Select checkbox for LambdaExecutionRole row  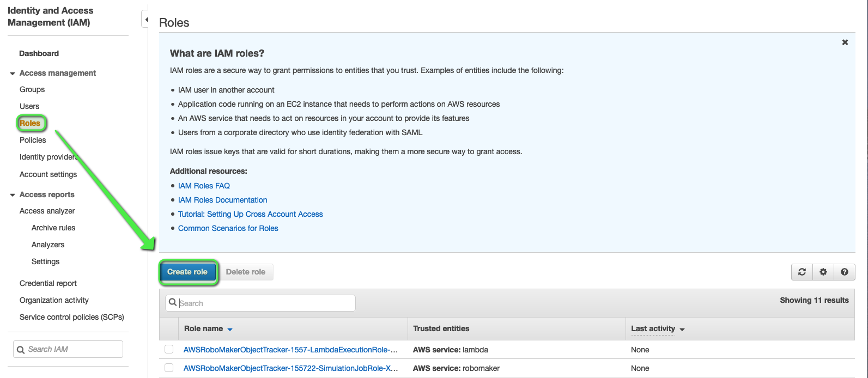tap(169, 349)
